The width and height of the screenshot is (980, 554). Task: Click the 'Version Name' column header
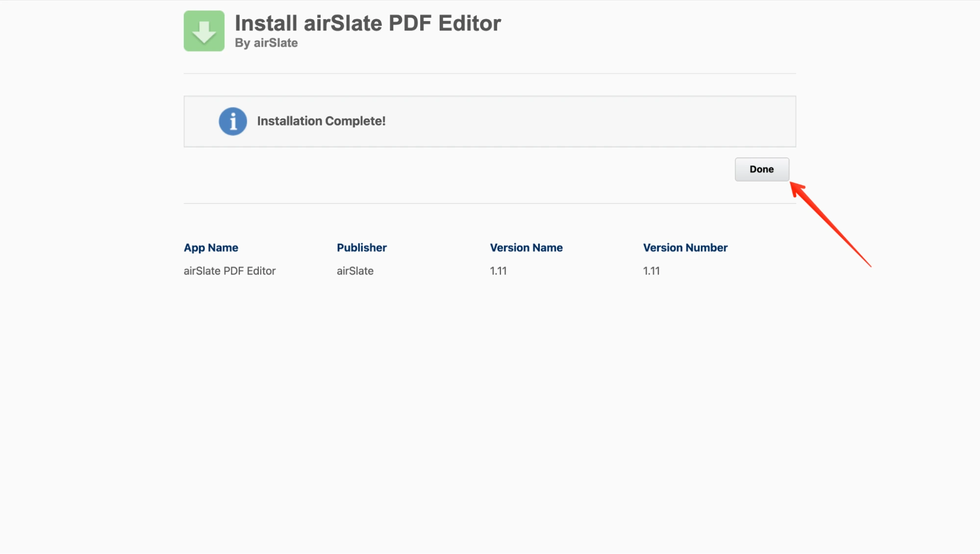pos(526,248)
